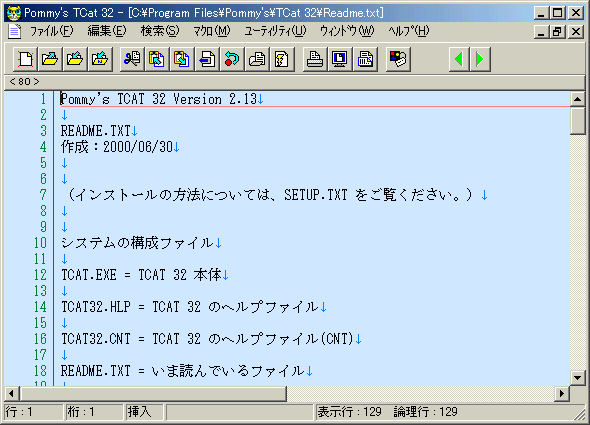Click the copy icon next to scissors
The height and width of the screenshot is (425, 590).
(x=157, y=59)
